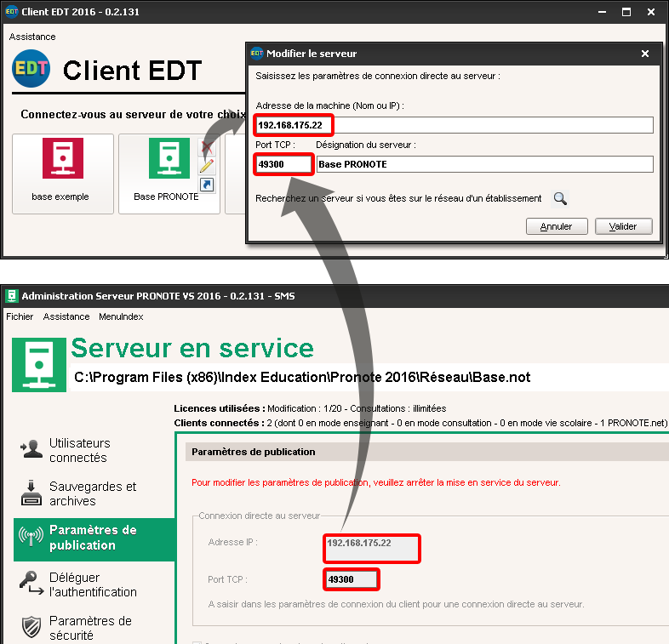Click the Désignation du serveur field
669x644 pixels.
(x=484, y=164)
